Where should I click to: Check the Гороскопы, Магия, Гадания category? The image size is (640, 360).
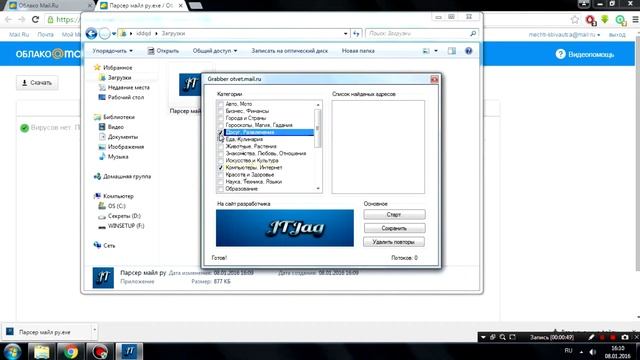point(220,125)
